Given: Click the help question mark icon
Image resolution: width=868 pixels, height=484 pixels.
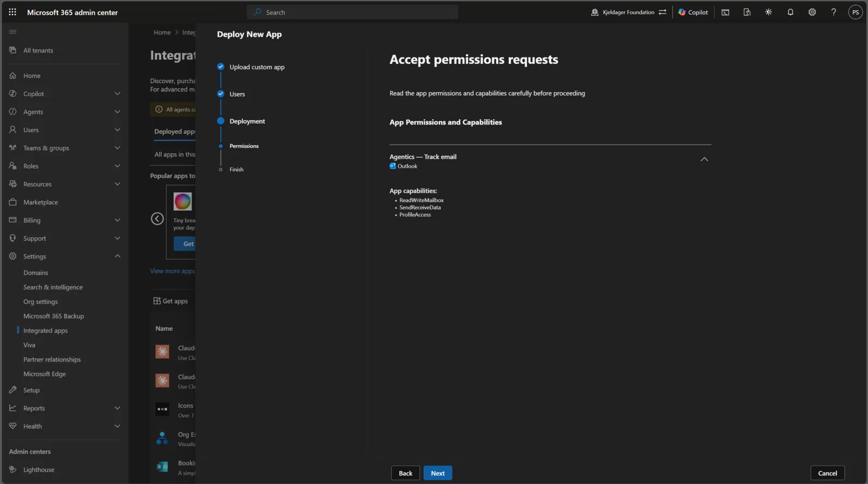Looking at the screenshot, I should coord(834,12).
